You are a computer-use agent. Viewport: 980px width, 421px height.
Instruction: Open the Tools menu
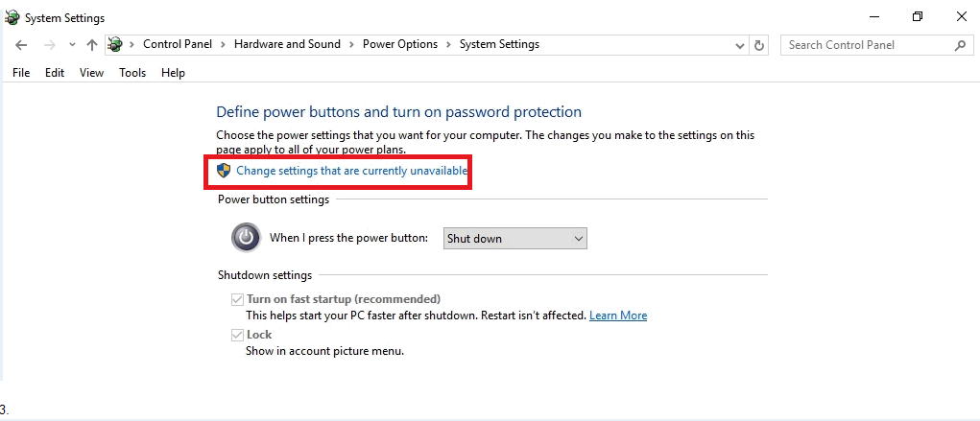click(132, 73)
